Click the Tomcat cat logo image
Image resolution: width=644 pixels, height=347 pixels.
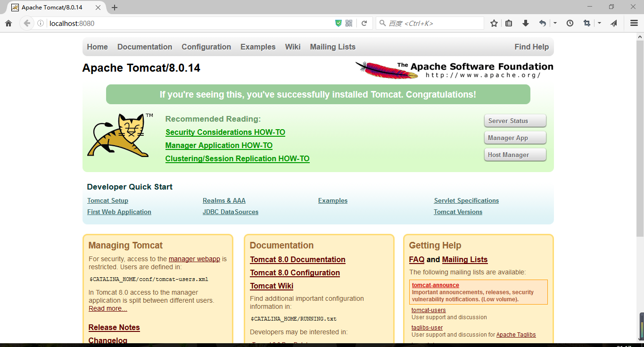point(120,135)
